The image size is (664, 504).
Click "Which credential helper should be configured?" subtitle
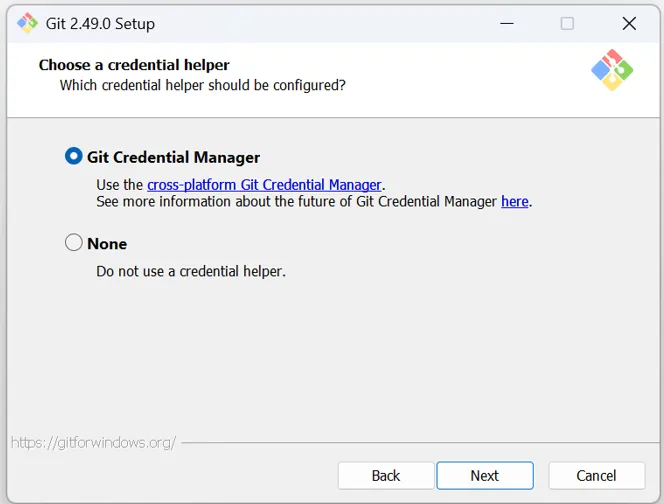point(202,85)
